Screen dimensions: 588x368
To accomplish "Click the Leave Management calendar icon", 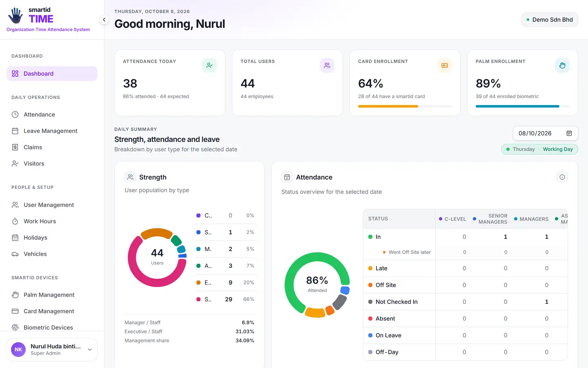I will 15,131.
